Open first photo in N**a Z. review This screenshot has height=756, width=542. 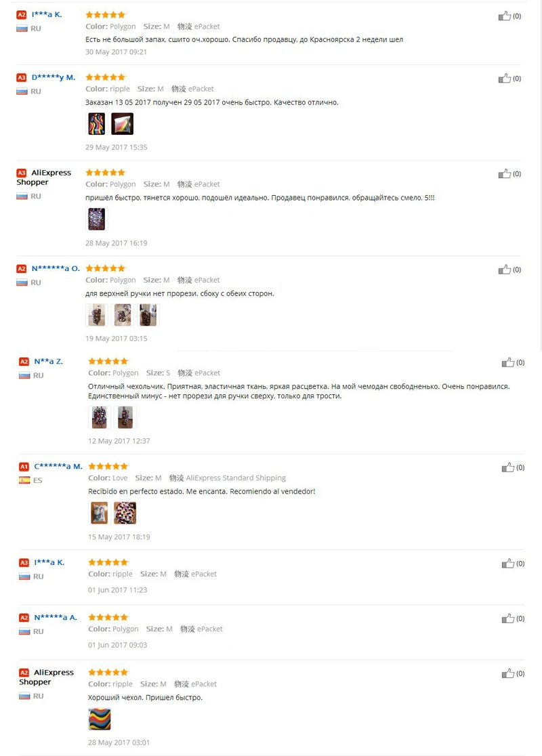tap(100, 417)
